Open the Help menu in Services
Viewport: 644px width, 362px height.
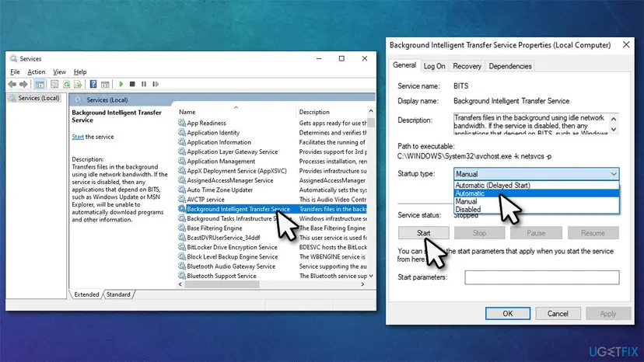(x=79, y=71)
